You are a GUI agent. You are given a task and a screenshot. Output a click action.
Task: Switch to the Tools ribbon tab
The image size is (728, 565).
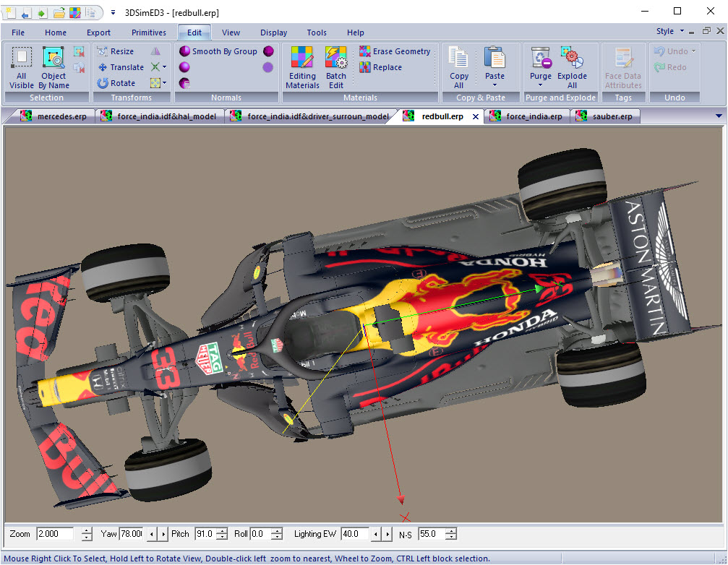point(317,33)
